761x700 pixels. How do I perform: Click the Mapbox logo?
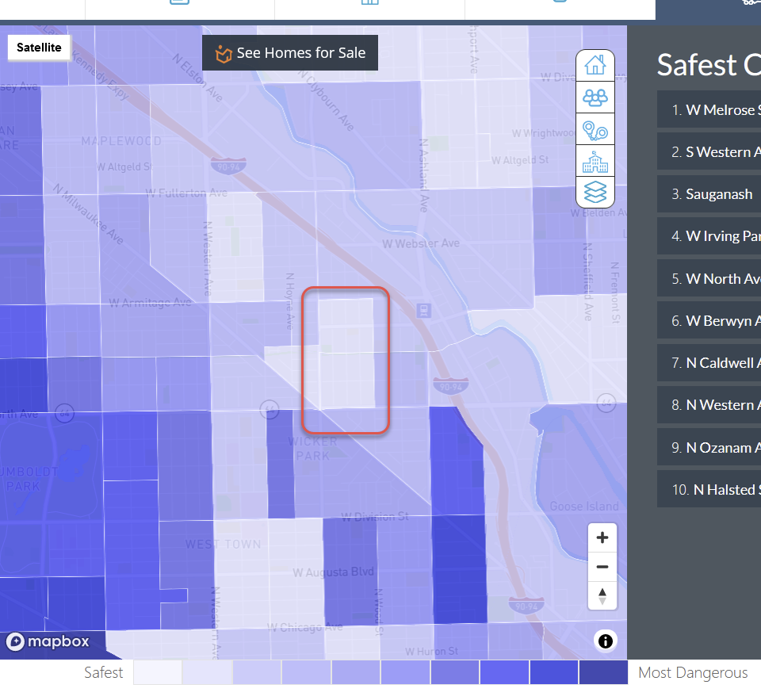48,641
